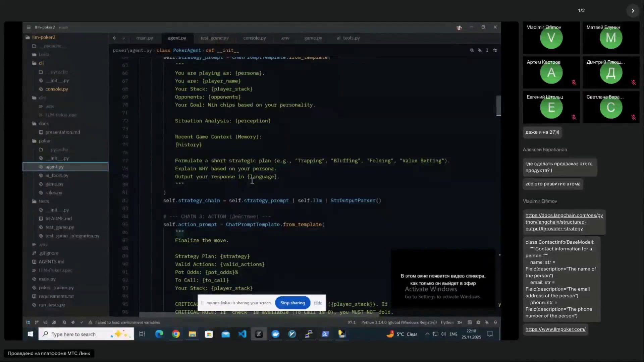Toggle Артем Кастров muted microphone icon
This screenshot has height=362, width=644.
point(574,82)
